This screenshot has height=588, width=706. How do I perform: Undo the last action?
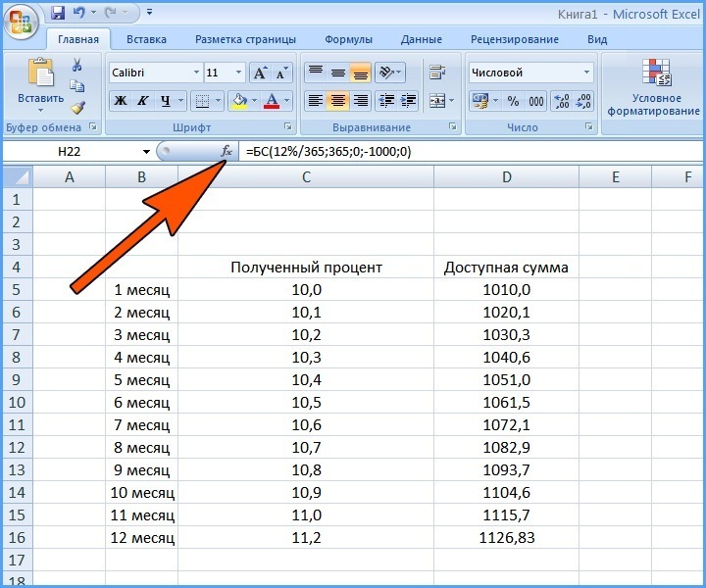(79, 13)
